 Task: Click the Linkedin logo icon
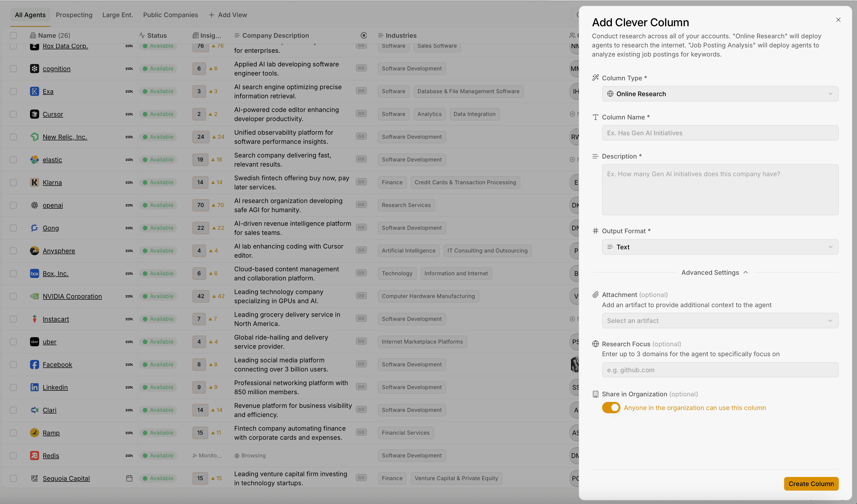point(34,388)
